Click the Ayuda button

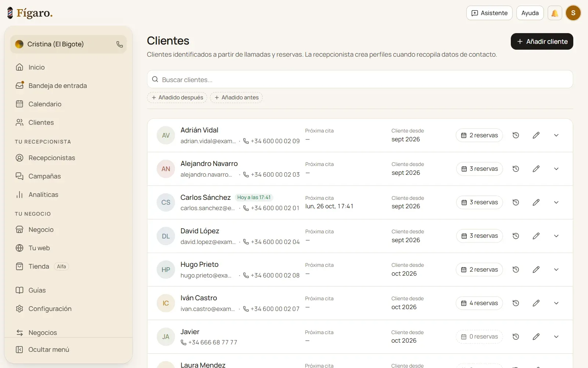pos(530,13)
